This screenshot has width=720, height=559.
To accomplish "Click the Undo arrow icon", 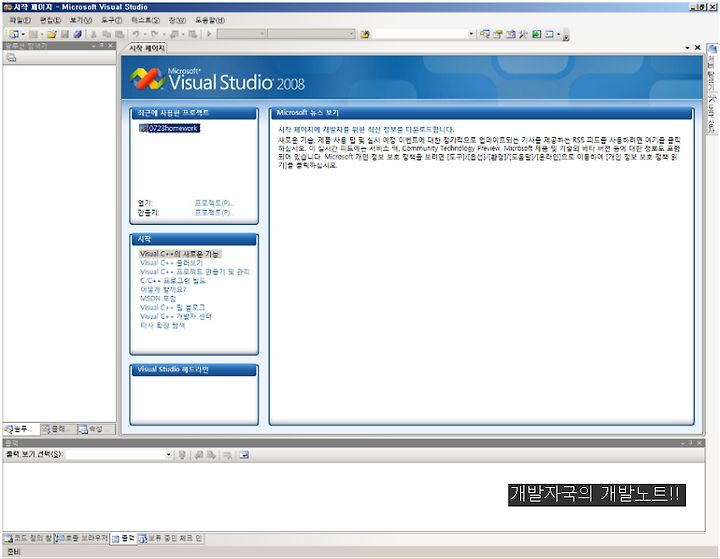I will click(136, 34).
